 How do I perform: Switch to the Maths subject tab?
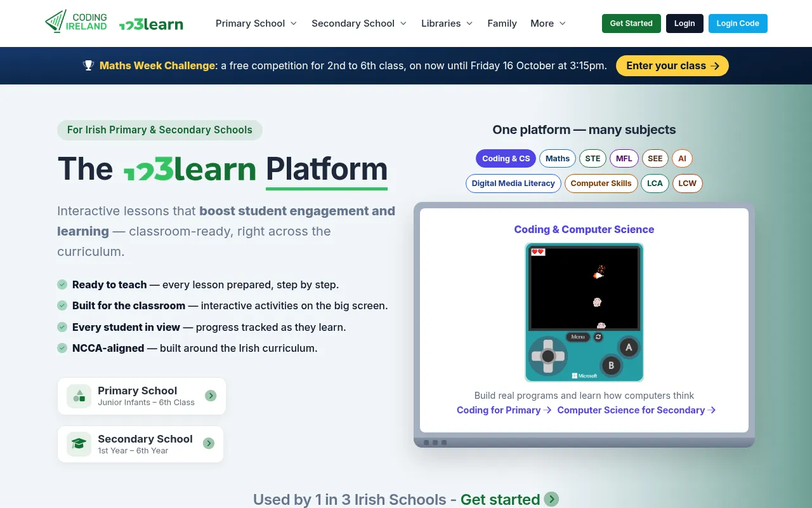pyautogui.click(x=558, y=159)
